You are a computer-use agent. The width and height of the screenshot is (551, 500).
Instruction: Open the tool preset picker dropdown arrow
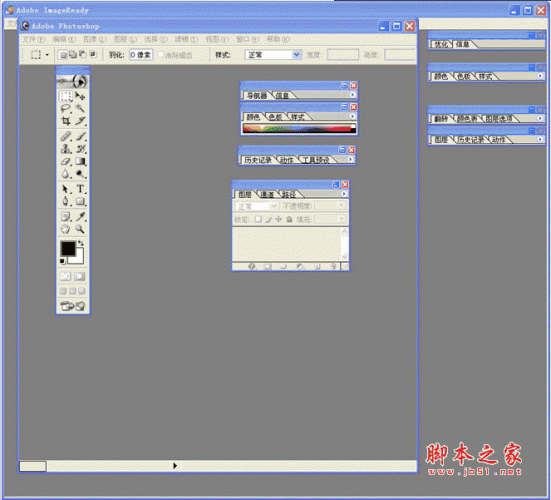coord(47,55)
